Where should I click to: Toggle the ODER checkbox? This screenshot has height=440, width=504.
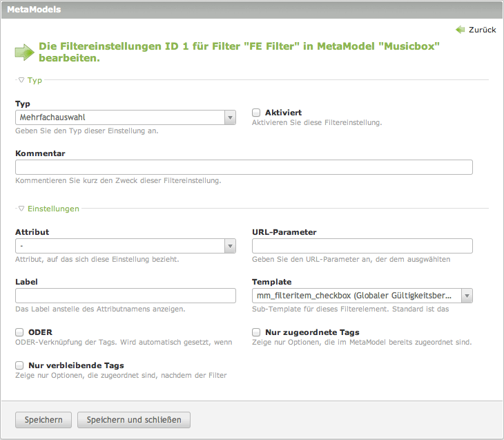pos(19,332)
